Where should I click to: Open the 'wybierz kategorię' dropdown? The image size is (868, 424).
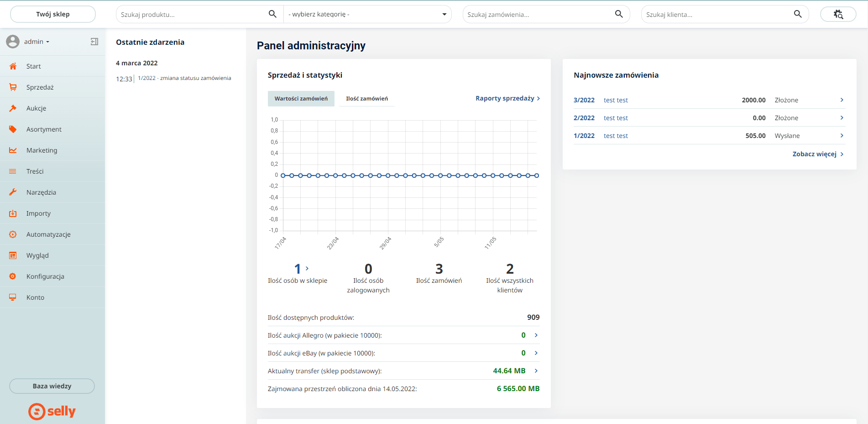367,14
